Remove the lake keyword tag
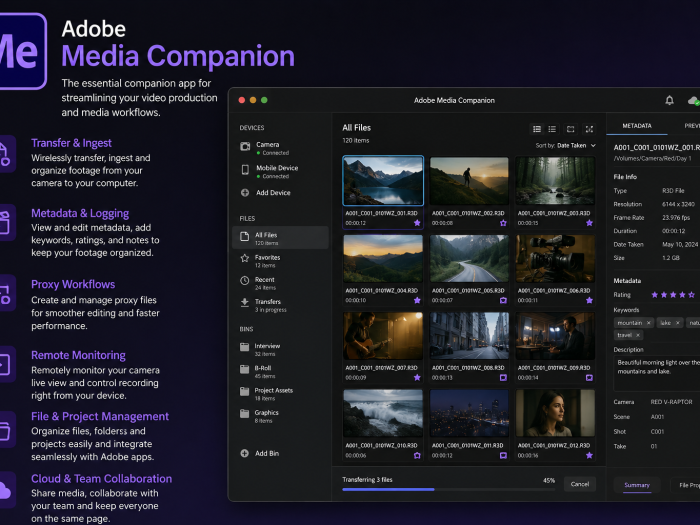Viewport: 700px width, 525px height. click(677, 323)
